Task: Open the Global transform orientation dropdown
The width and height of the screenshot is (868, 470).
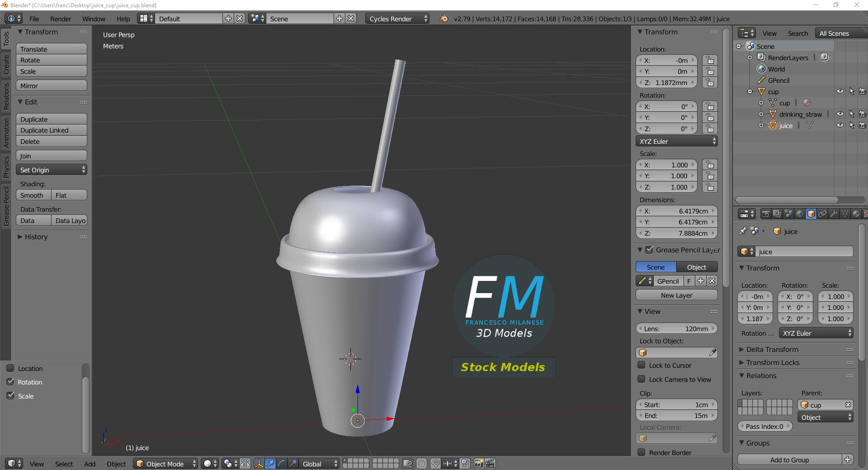Action: 319,464
